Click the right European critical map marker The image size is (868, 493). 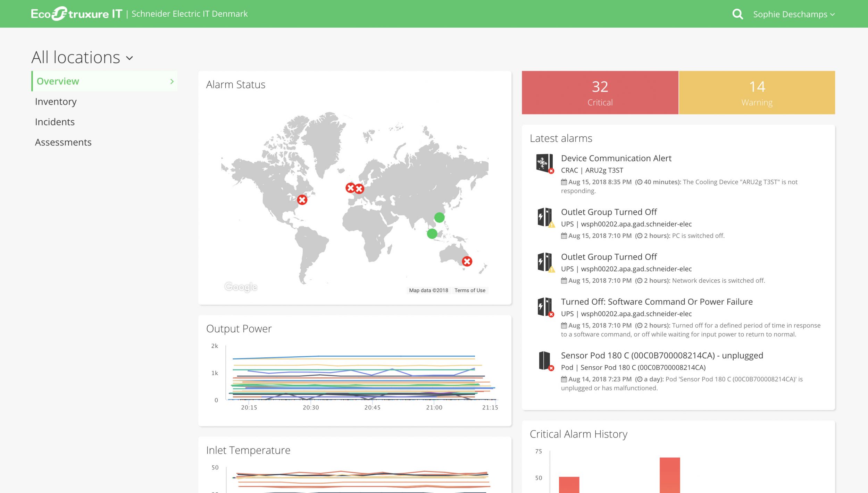tap(359, 189)
